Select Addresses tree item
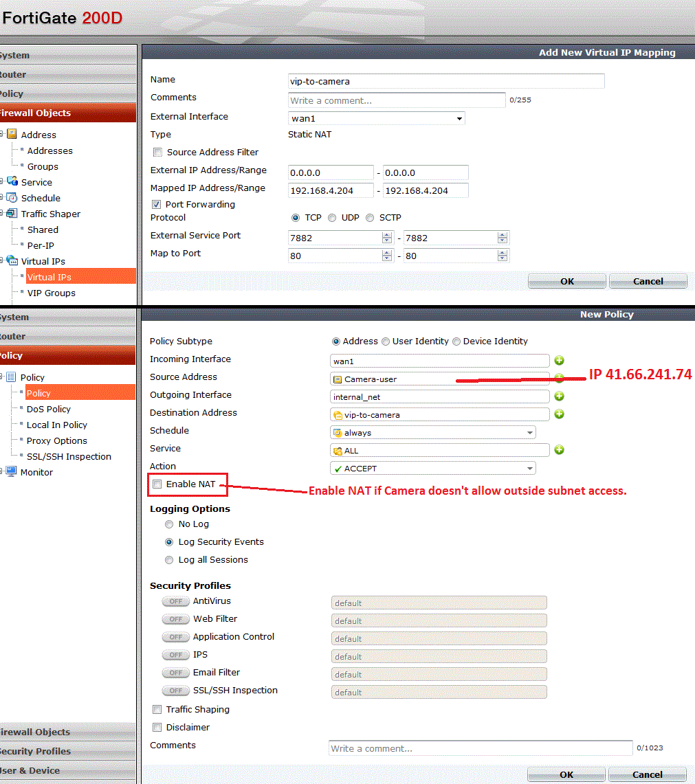This screenshot has height=784, width=695. click(x=49, y=150)
